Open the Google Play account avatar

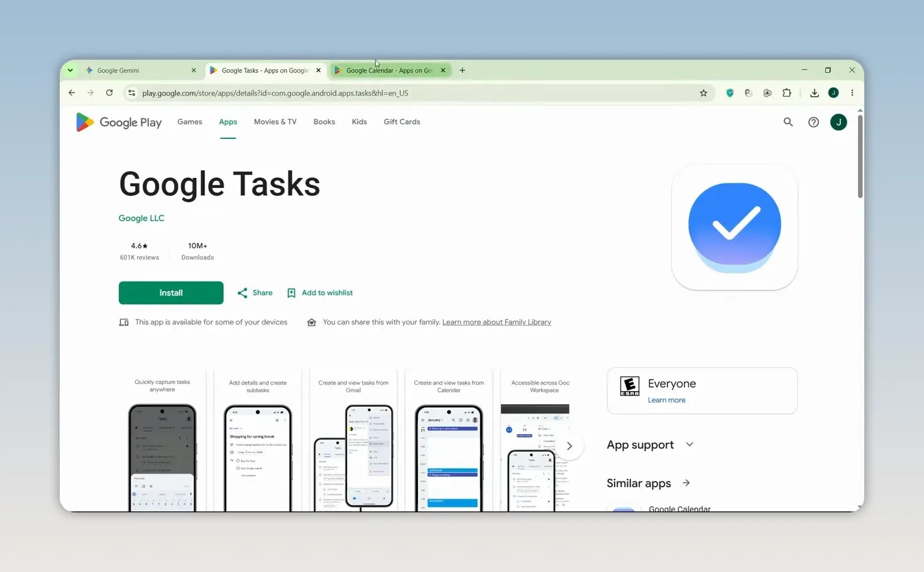[839, 122]
